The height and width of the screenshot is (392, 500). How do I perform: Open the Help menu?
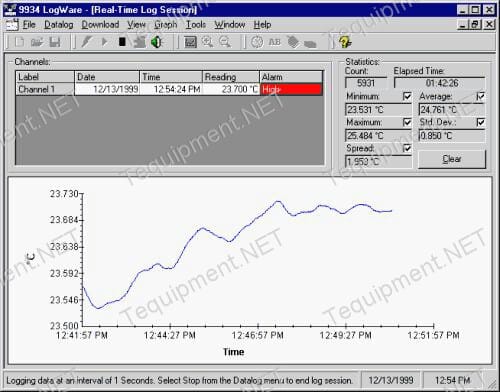[262, 25]
